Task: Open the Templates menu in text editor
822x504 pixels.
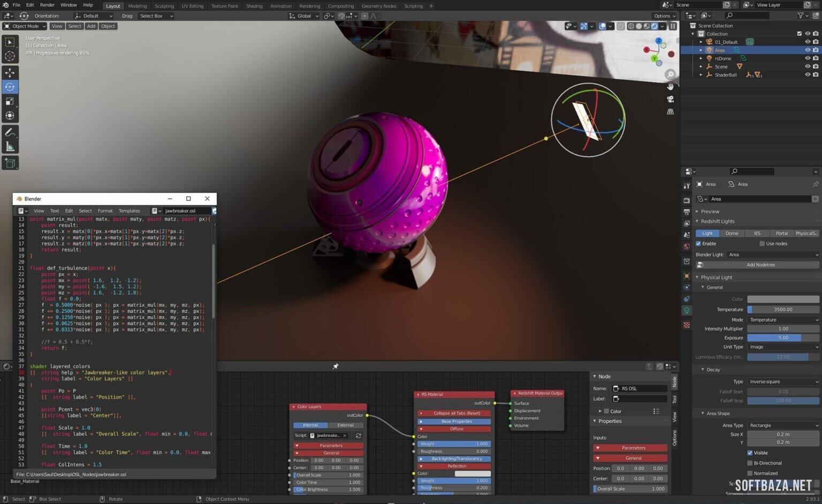Action: click(x=129, y=211)
